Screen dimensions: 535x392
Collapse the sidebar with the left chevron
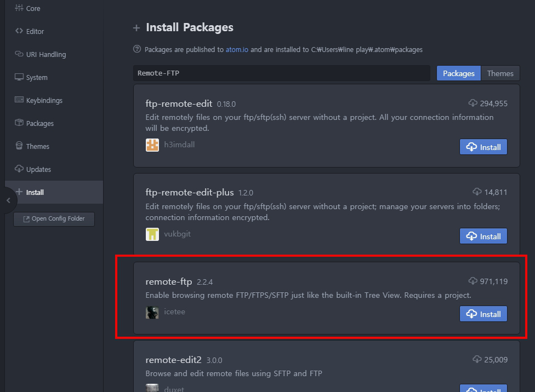(9, 200)
